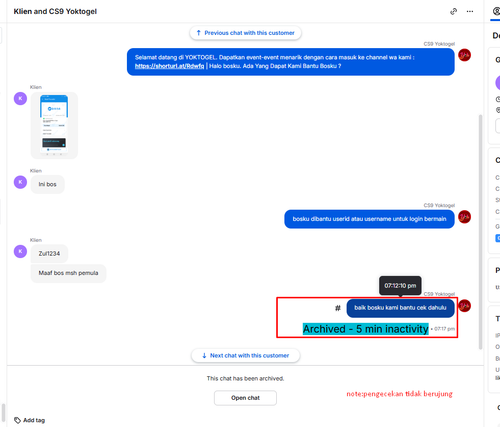The height and width of the screenshot is (427, 500).
Task: Click the 'baik bosku kami bantu cek dahulu' message
Action: (x=400, y=308)
